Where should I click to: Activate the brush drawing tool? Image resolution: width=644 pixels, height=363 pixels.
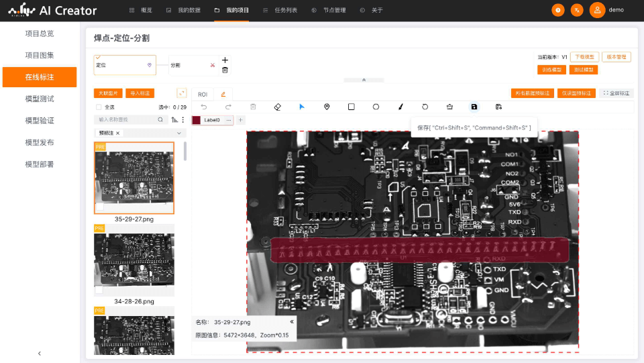tap(400, 107)
